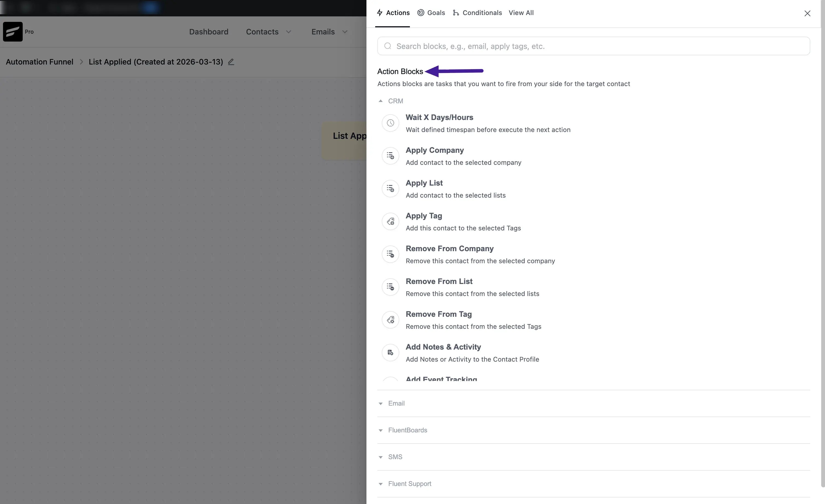Select the Apply List block
This screenshot has height=504, width=825.
tap(593, 189)
